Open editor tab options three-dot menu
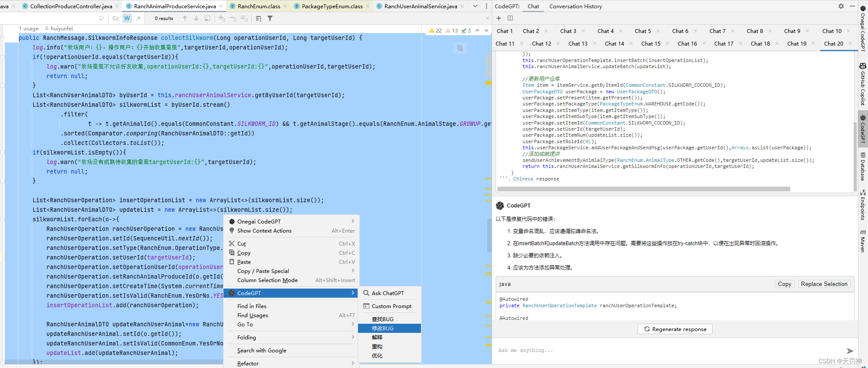 (x=486, y=6)
